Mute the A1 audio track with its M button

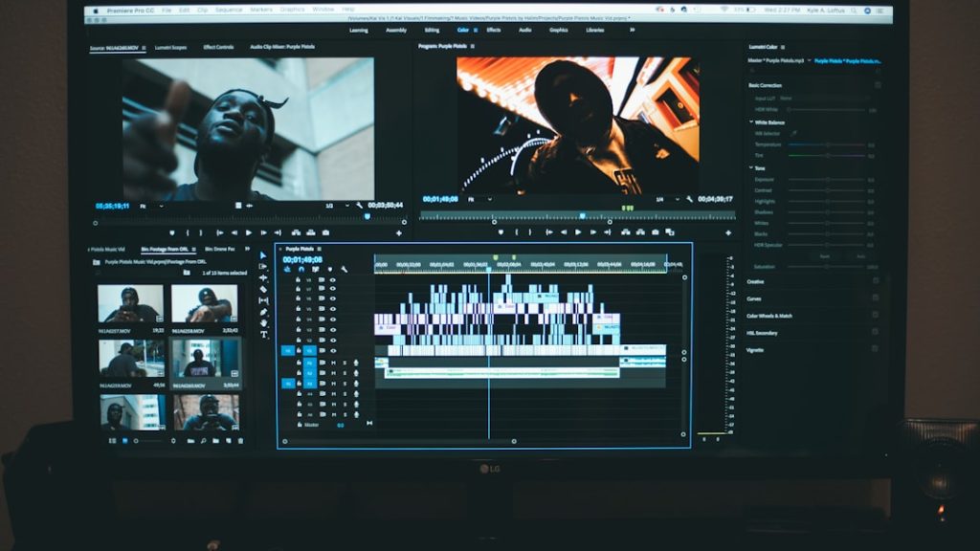pyautogui.click(x=332, y=364)
